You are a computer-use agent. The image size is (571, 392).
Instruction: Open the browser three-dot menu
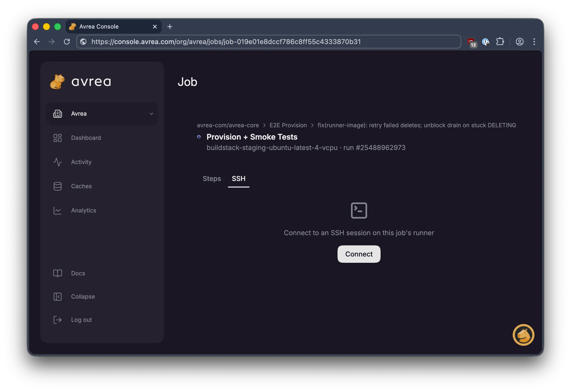click(534, 42)
